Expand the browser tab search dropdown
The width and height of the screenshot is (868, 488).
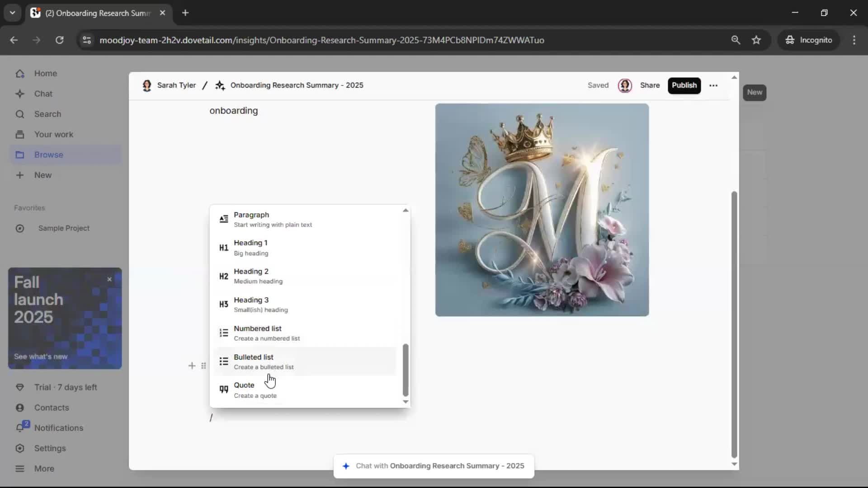tap(13, 13)
